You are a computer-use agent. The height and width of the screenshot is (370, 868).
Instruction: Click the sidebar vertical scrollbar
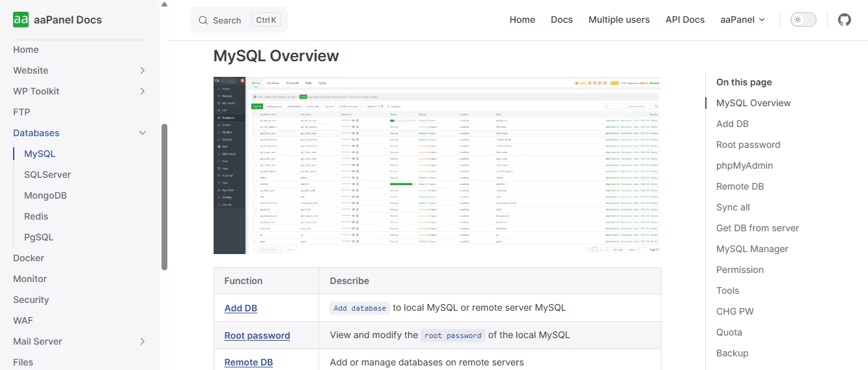[x=164, y=195]
